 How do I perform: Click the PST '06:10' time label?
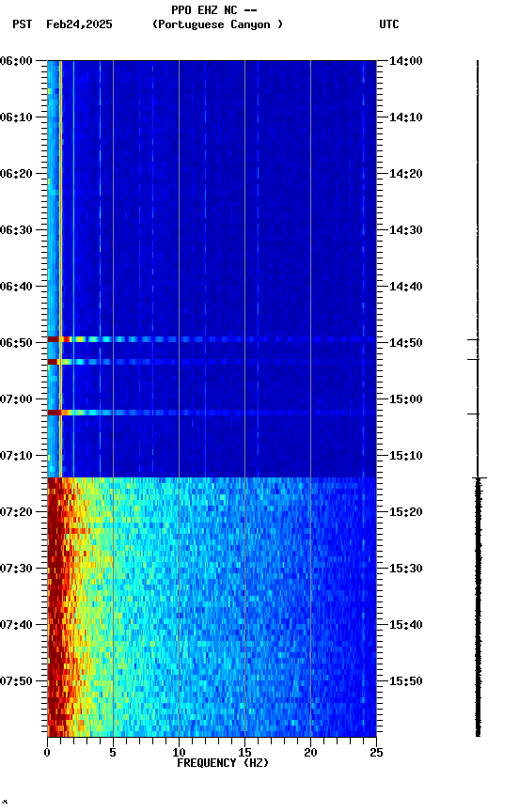click(x=16, y=117)
